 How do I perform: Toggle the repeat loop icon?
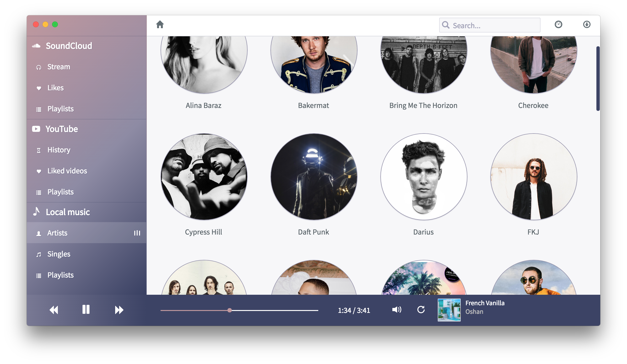point(421,310)
